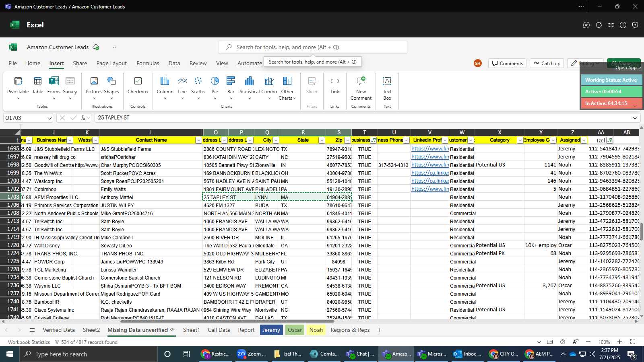Click the info icon in Teams header
This screenshot has height=362, width=644.
pos(623,25)
